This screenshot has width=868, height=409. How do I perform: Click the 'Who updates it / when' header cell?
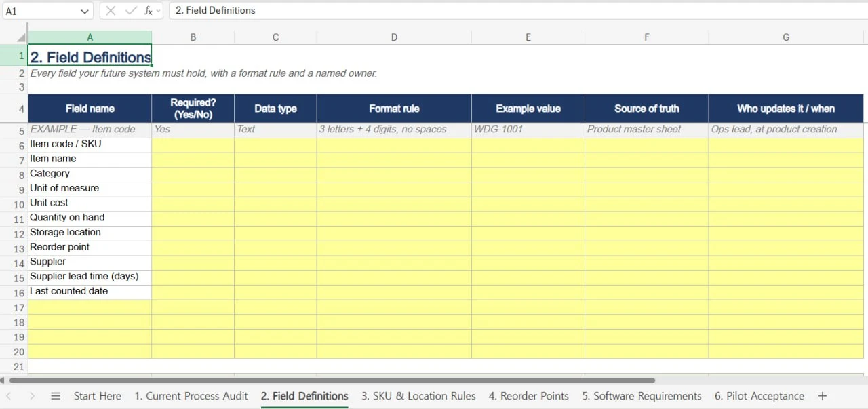point(786,109)
